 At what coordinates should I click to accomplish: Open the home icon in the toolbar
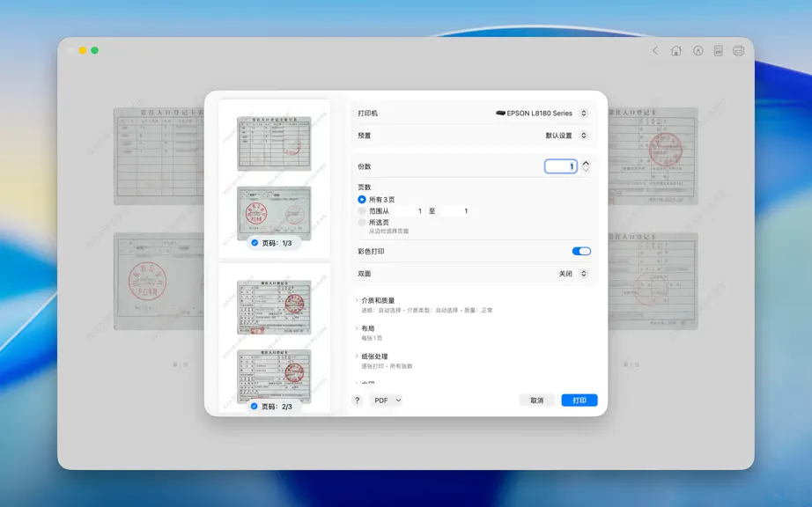[675, 50]
